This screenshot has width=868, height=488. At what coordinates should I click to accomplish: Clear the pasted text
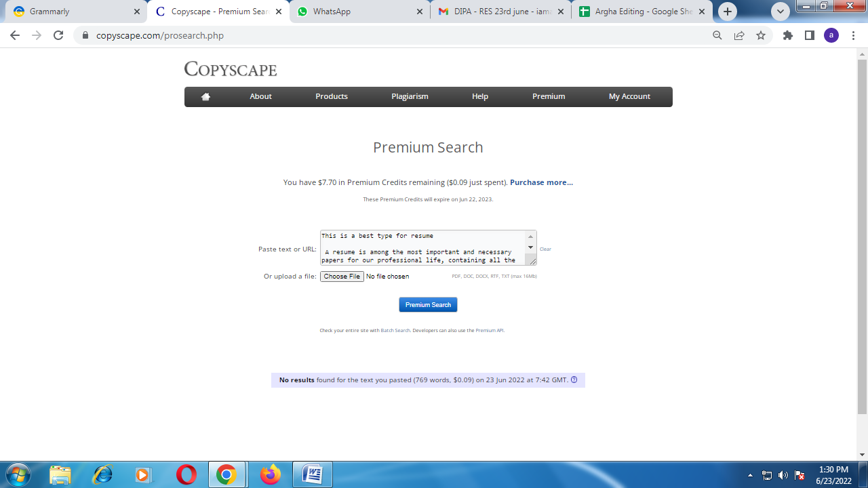pyautogui.click(x=545, y=249)
